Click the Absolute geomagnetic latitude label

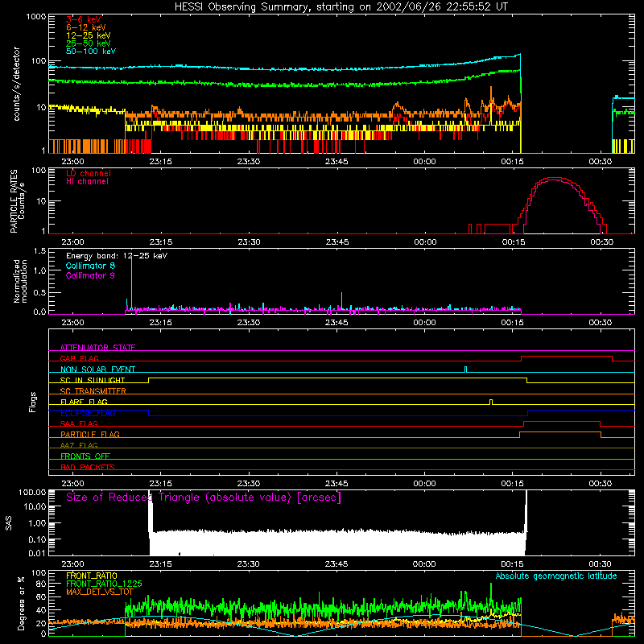pos(556,576)
